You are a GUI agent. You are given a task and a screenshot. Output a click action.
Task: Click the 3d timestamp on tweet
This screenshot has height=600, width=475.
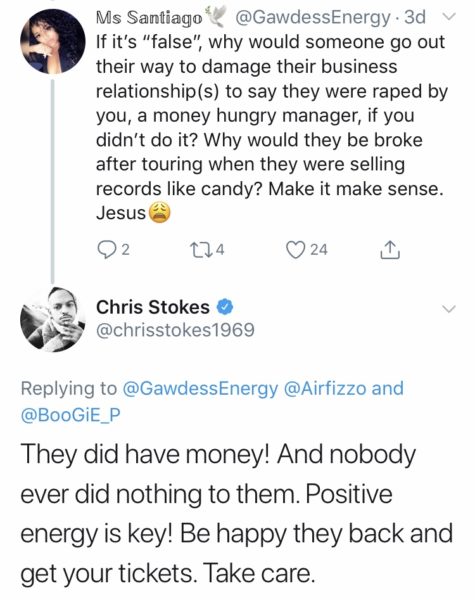pyautogui.click(x=415, y=18)
